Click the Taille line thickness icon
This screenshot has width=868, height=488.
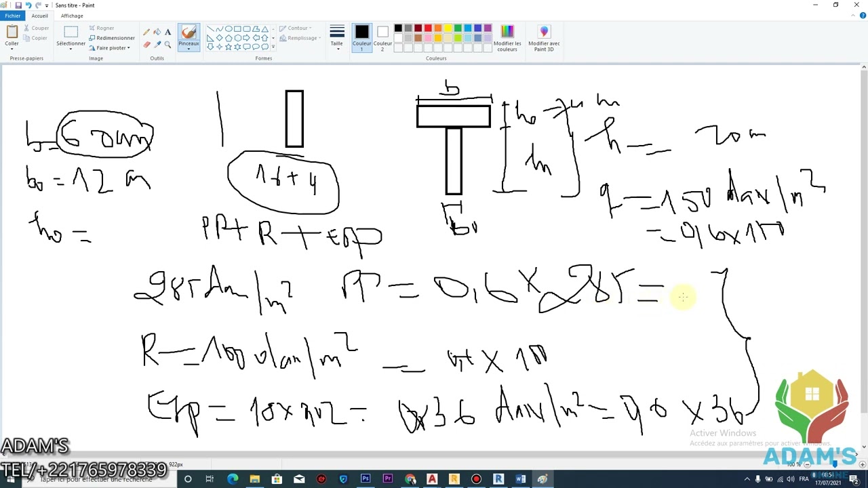(337, 32)
